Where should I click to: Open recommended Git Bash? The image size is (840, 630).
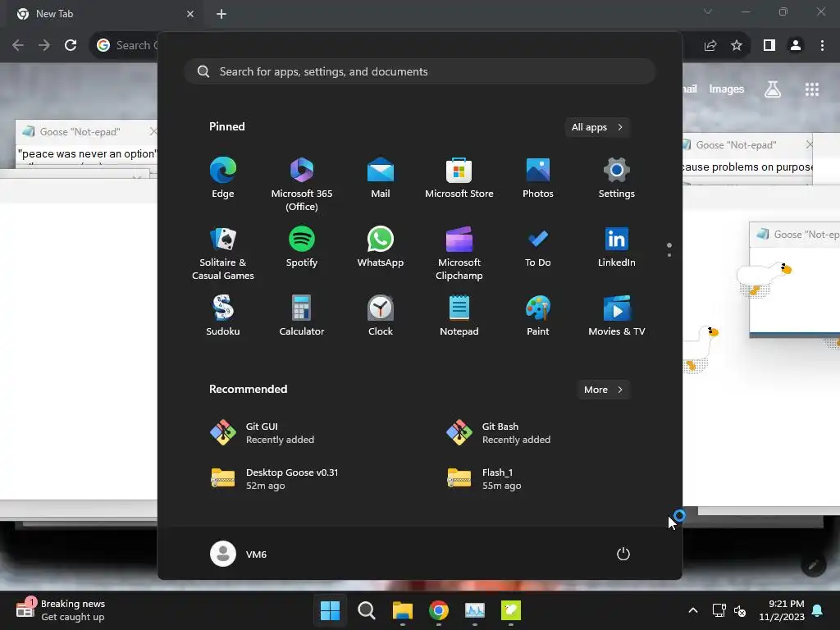click(498, 433)
